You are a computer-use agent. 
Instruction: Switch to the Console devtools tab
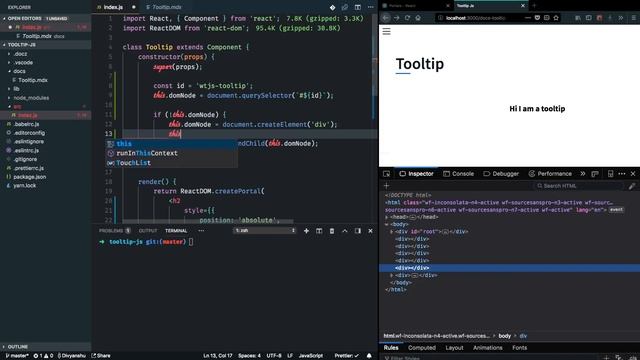(458, 173)
